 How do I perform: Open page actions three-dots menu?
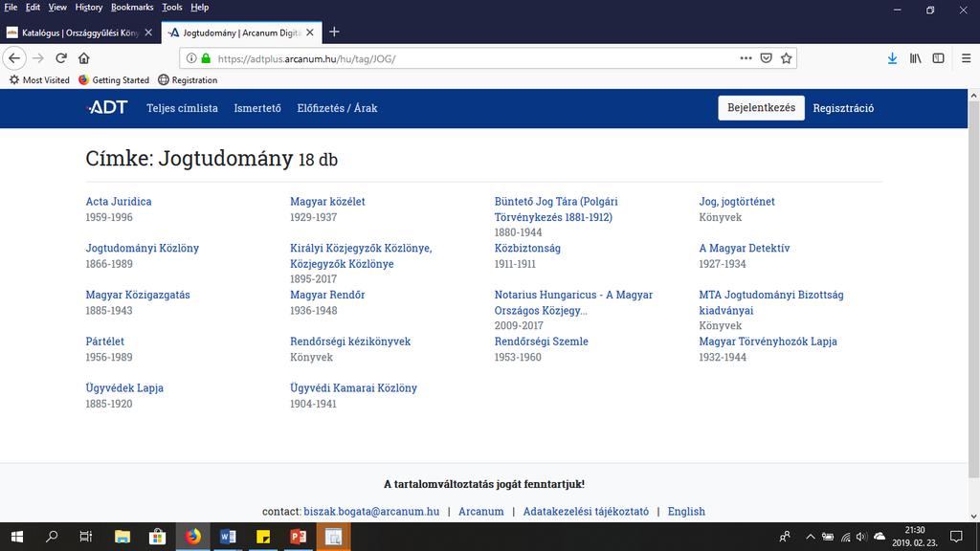(746, 58)
